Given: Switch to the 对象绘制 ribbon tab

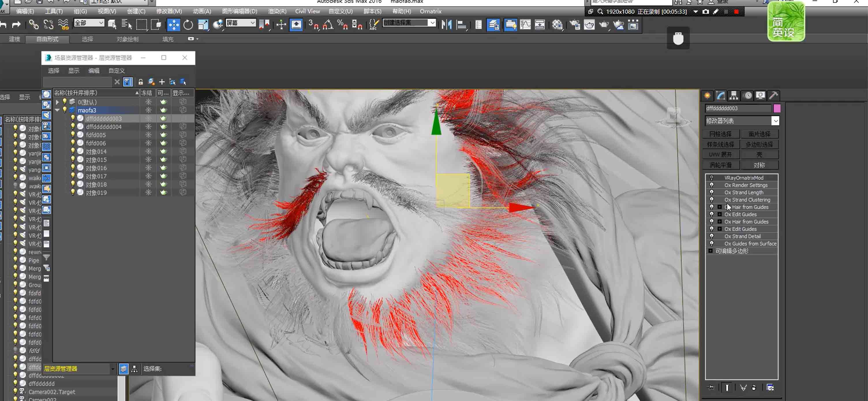Looking at the screenshot, I should 127,39.
